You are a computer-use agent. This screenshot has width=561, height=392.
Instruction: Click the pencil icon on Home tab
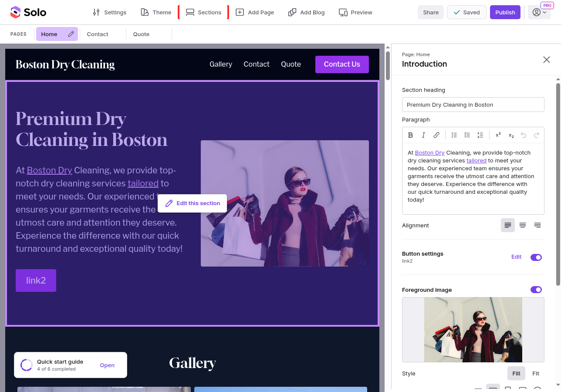click(71, 34)
